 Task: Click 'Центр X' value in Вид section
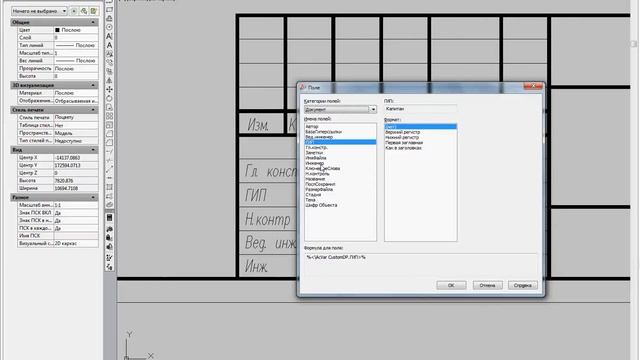coord(76,158)
